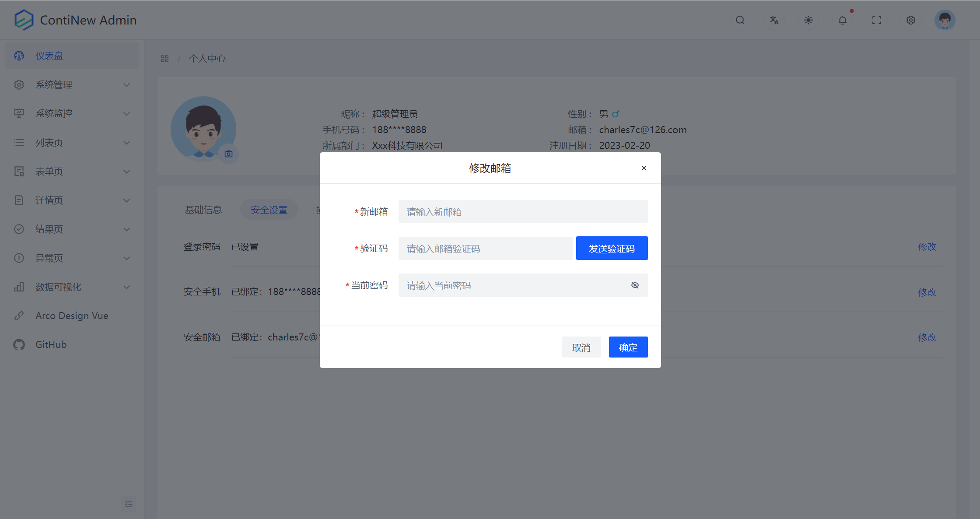The width and height of the screenshot is (980, 519).
Task: Click the camera icon on profile avatar
Action: pos(228,154)
